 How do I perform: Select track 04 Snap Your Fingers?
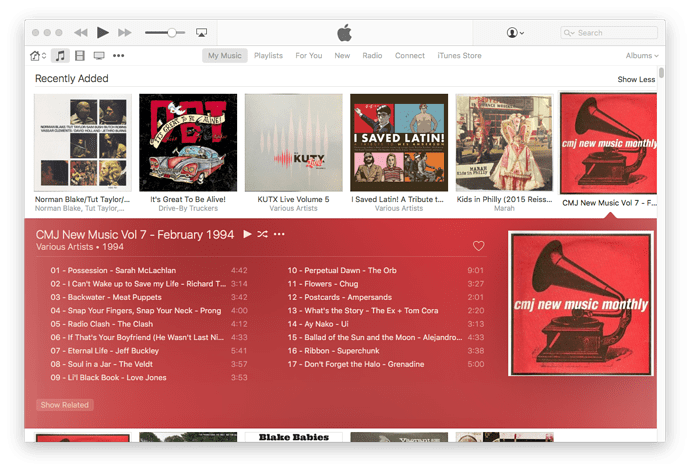click(149, 311)
